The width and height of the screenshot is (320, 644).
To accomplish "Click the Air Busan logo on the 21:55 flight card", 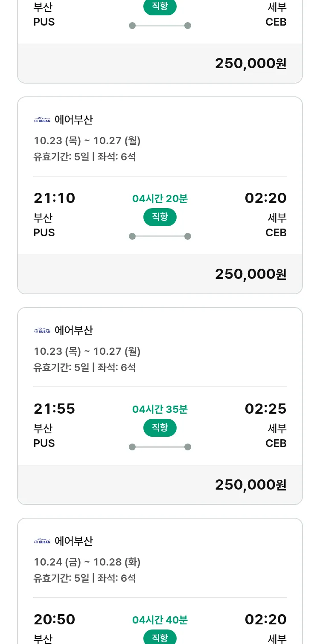I will [42, 331].
